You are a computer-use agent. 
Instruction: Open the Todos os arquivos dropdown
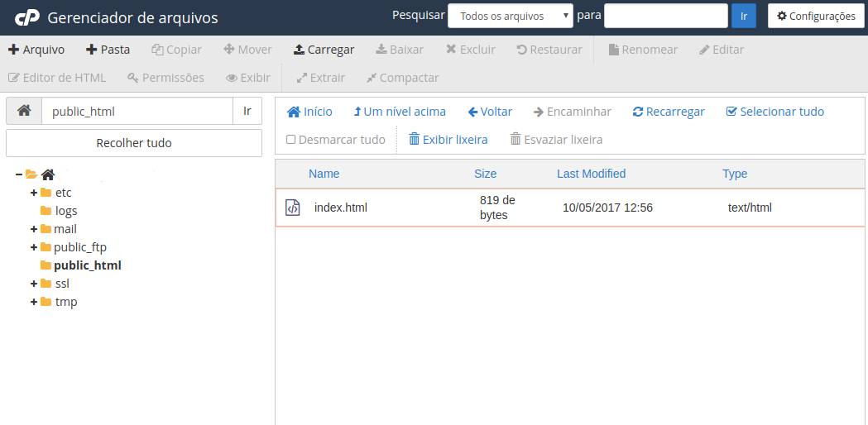510,16
